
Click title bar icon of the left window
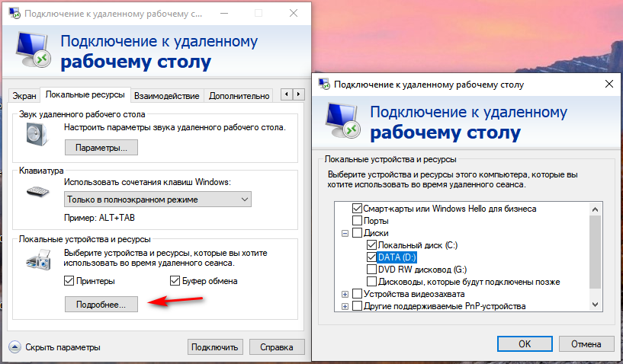point(12,13)
